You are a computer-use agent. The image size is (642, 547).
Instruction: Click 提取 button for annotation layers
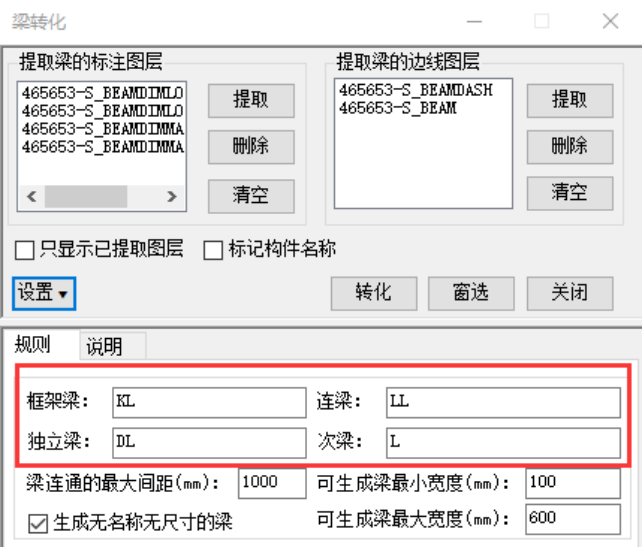coord(250,100)
